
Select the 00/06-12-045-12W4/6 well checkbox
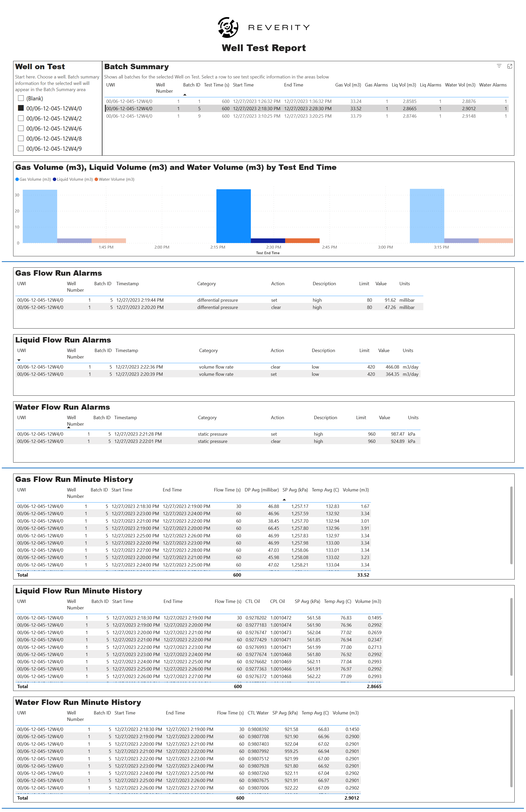tap(21, 128)
